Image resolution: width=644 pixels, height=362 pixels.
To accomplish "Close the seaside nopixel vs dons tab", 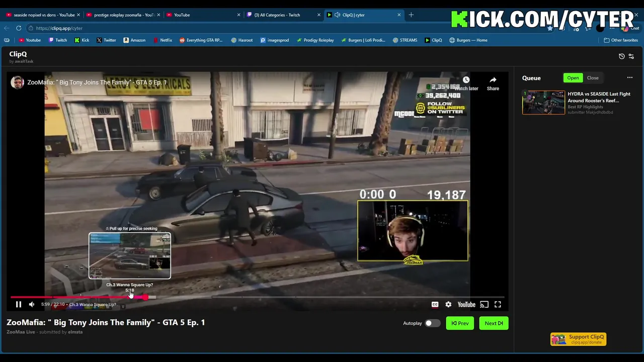I will [78, 15].
